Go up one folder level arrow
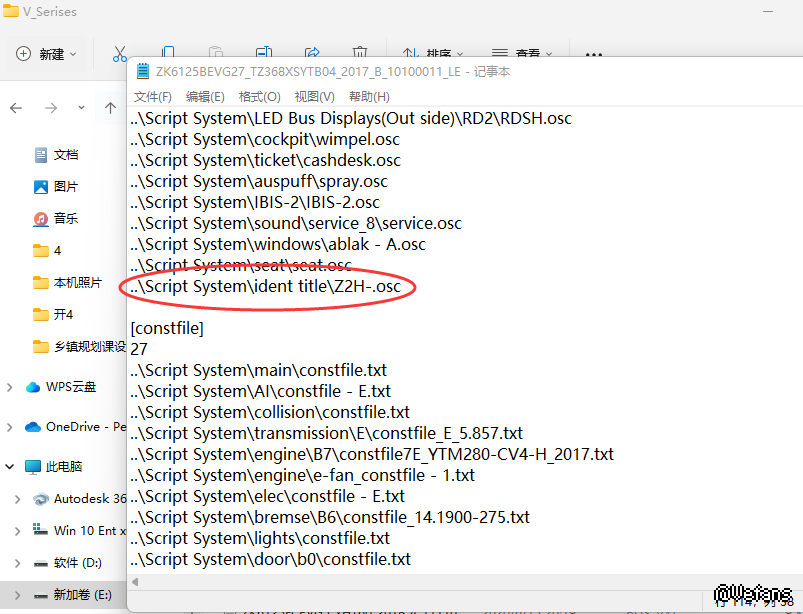 (110, 108)
